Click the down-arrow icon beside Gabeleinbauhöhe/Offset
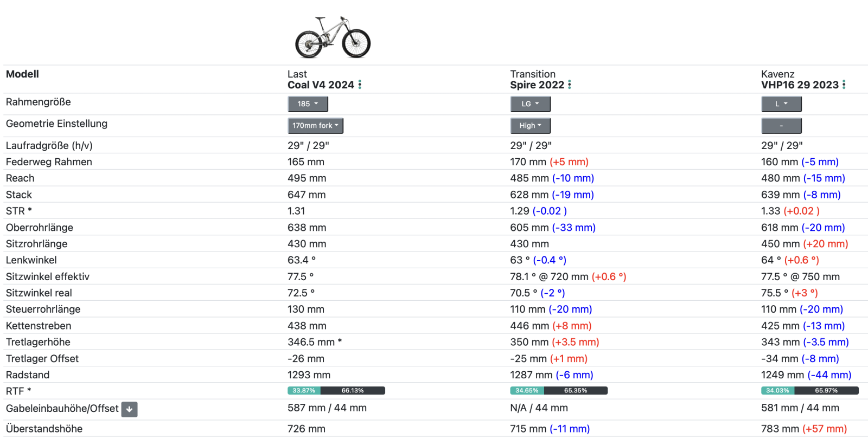This screenshot has width=868, height=439. (130, 409)
